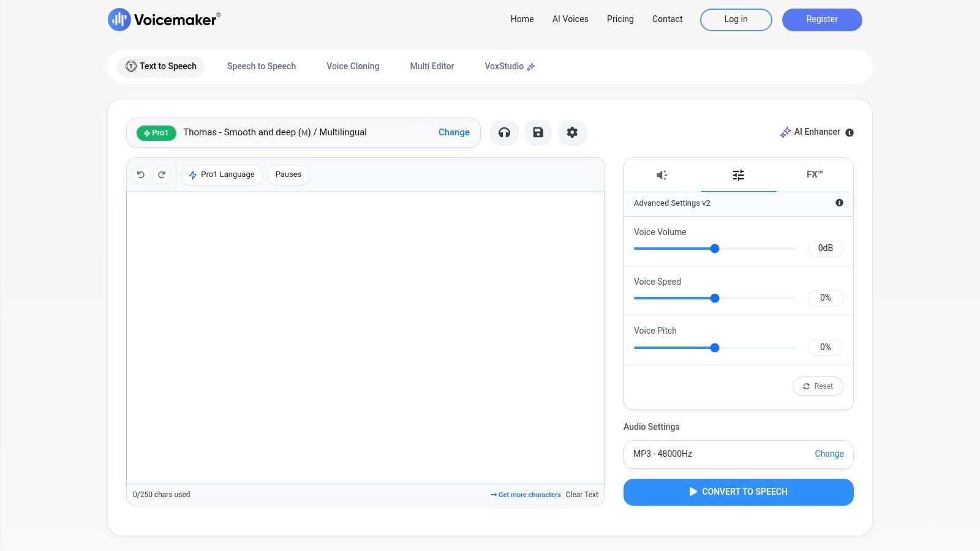Undo the last edit
The width and height of the screenshot is (980, 551).
(141, 174)
